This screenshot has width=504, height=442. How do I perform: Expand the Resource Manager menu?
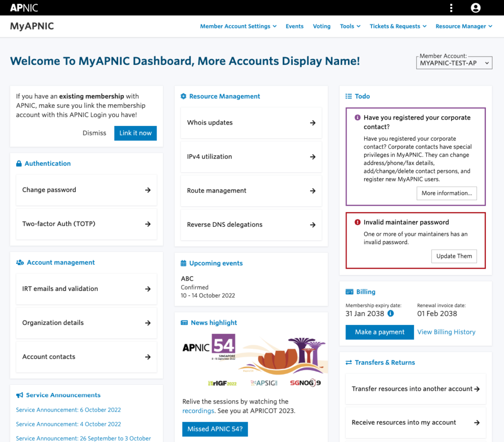click(x=464, y=27)
